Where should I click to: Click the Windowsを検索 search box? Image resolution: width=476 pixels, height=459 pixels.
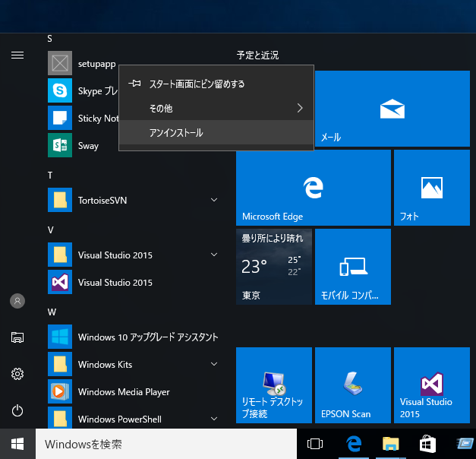pyautogui.click(x=166, y=444)
